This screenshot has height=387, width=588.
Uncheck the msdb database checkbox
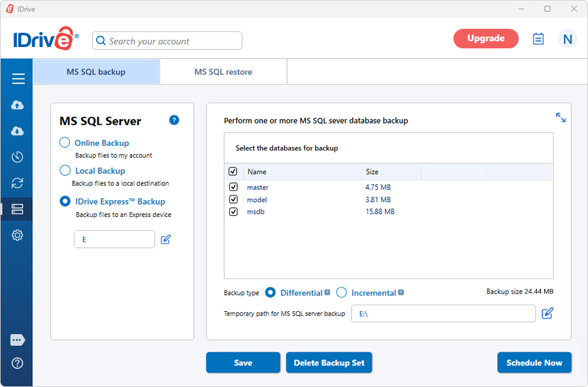click(233, 212)
